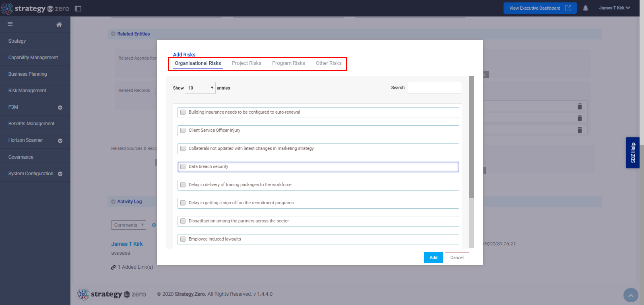644x305 pixels.
Task: Click the notification bell icon
Action: point(586,8)
